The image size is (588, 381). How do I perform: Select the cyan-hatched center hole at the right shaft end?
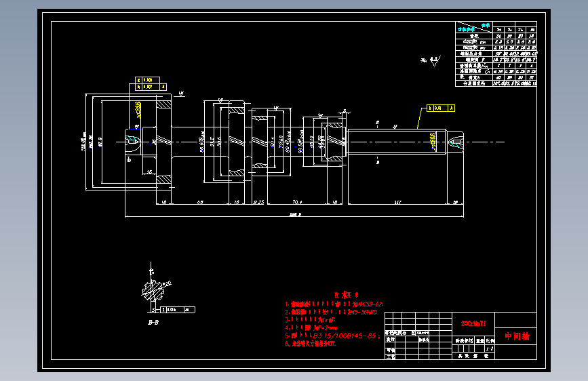point(456,142)
